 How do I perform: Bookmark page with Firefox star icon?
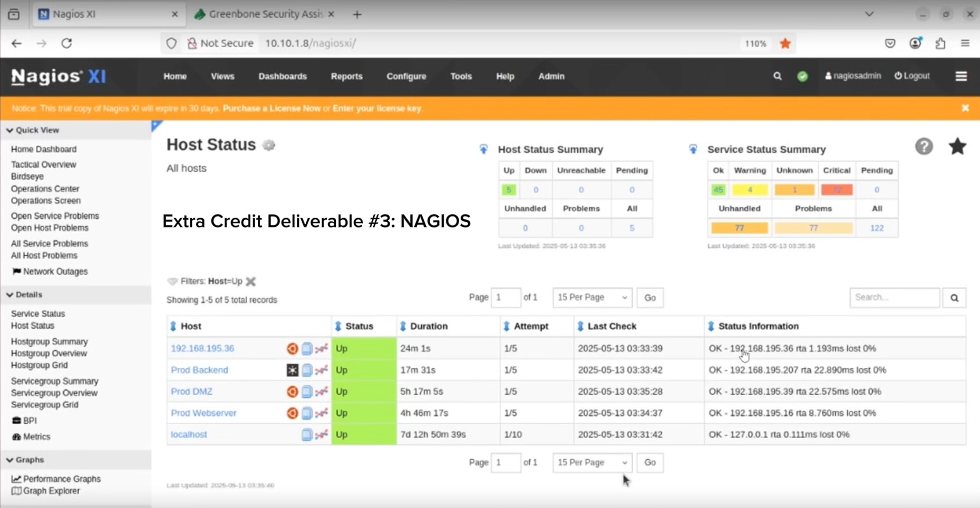785,44
